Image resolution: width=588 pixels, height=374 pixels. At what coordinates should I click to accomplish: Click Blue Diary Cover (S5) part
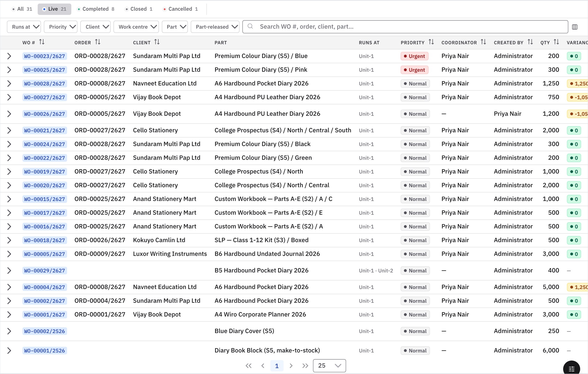coord(244,331)
